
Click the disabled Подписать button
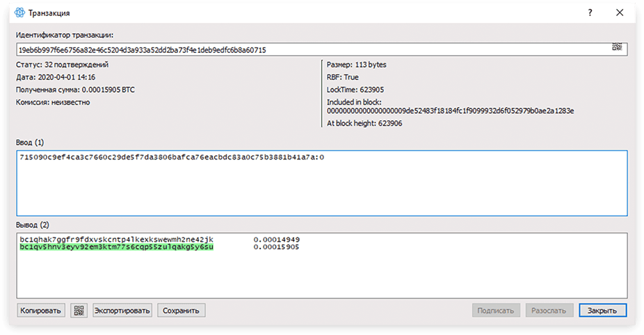click(496, 311)
